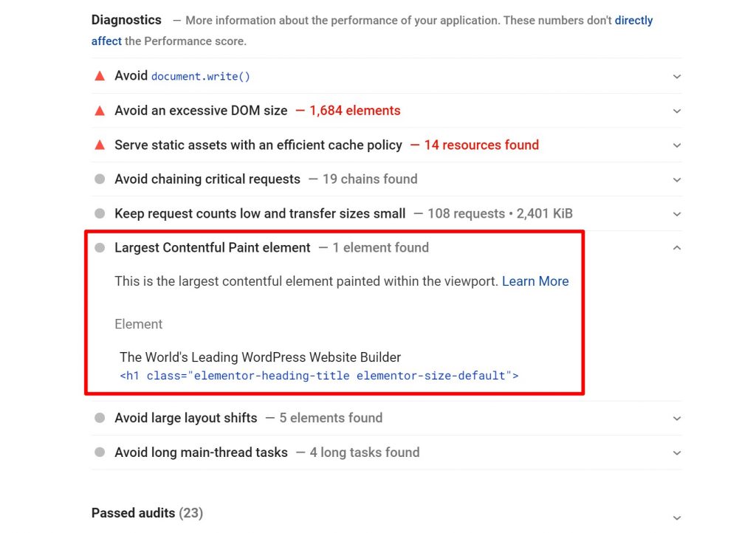The image size is (756, 533).
Task: Click gray circle beside chaining critical requests
Action: click(100, 179)
